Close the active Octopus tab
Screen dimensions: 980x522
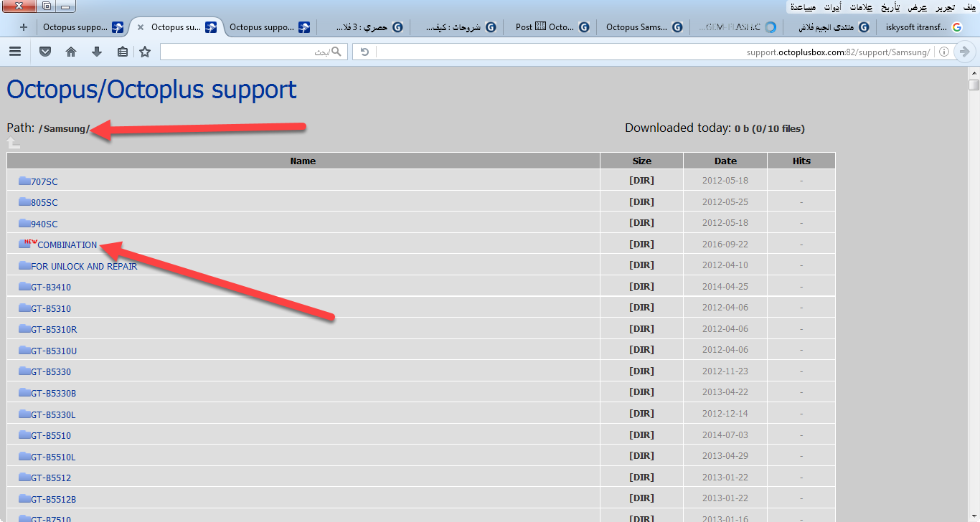point(141,27)
